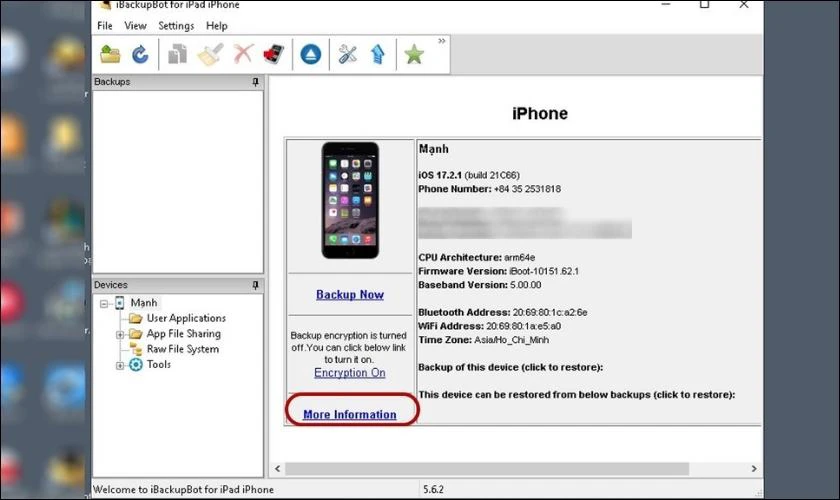Click the Raw File System icon
840x500 pixels.
136,349
